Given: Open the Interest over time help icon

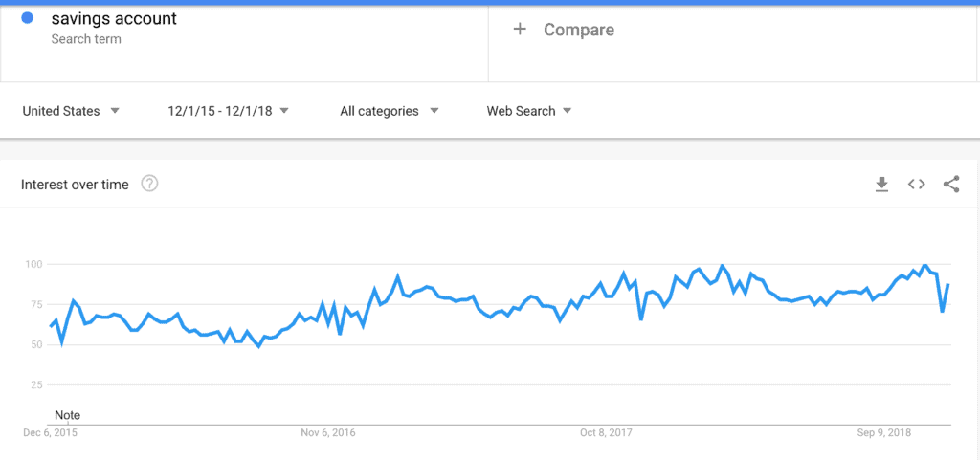Looking at the screenshot, I should point(149,185).
